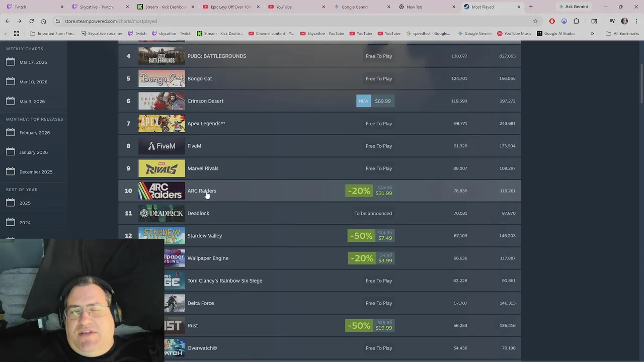Open the bookmarks bar apps grid

point(17,34)
